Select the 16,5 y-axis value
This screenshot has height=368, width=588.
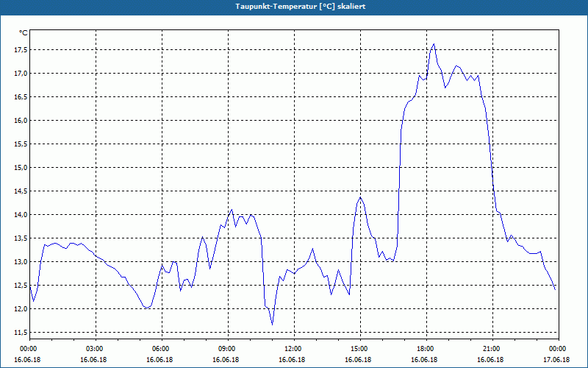pyautogui.click(x=21, y=97)
